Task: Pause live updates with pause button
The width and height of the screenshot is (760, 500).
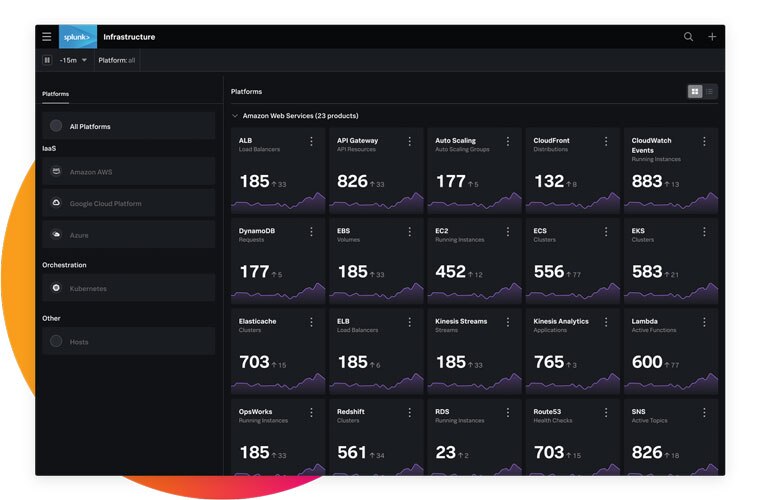Action: [x=47, y=60]
